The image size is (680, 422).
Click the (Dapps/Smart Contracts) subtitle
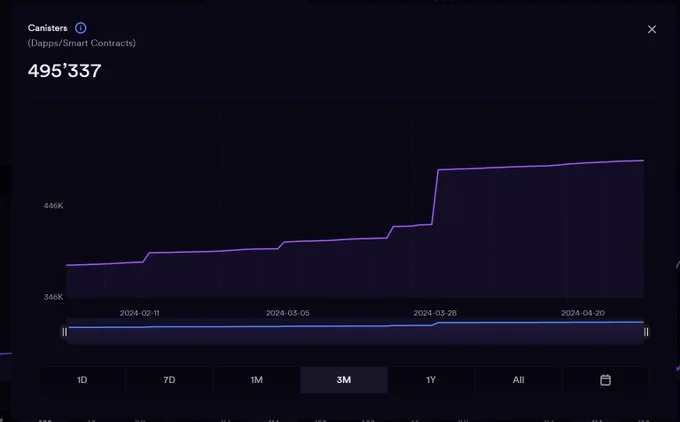82,43
